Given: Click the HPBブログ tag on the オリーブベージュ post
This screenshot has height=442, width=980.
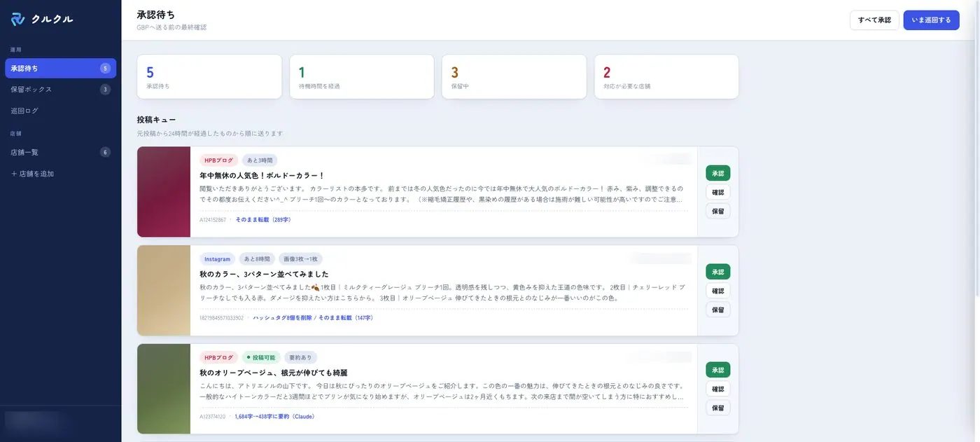Looking at the screenshot, I should tap(218, 357).
